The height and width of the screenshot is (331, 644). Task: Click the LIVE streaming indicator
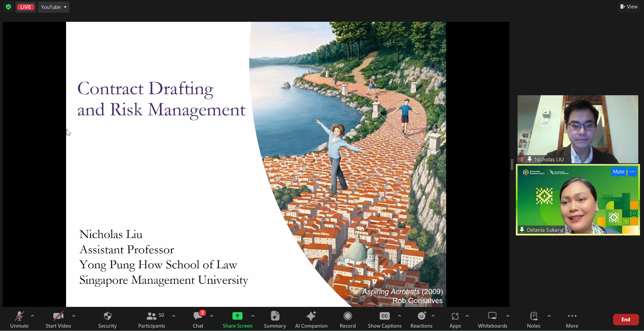click(x=25, y=7)
